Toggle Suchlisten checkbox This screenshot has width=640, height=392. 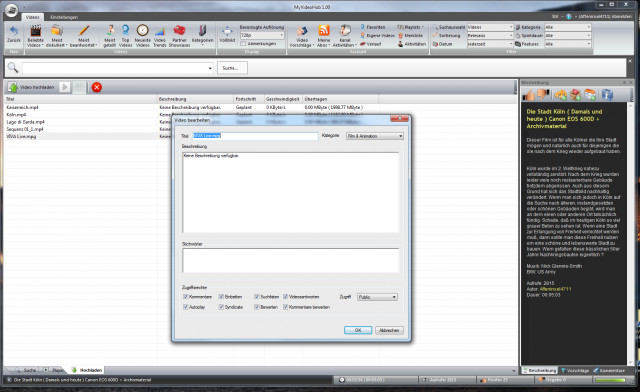tap(257, 297)
